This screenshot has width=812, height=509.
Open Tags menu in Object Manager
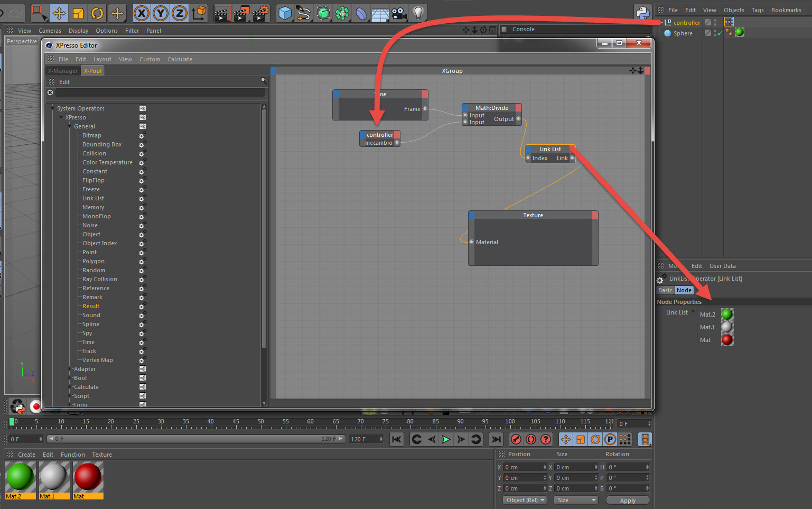pos(758,10)
